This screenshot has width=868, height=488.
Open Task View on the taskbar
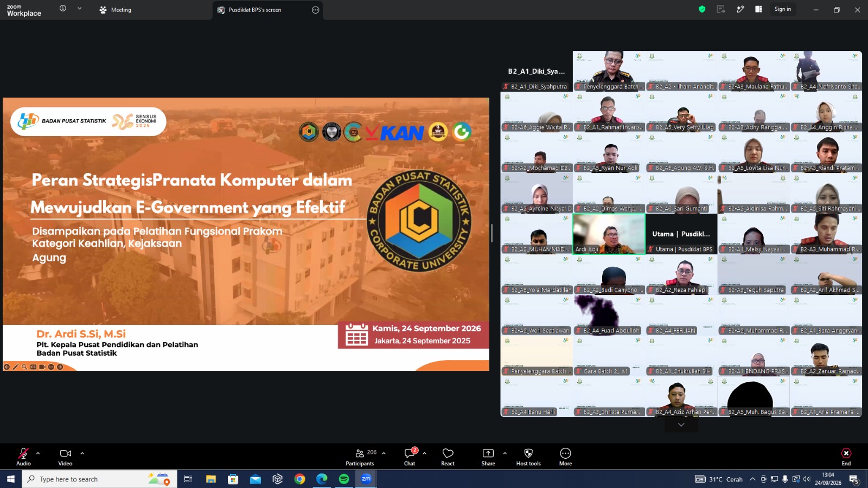188,479
